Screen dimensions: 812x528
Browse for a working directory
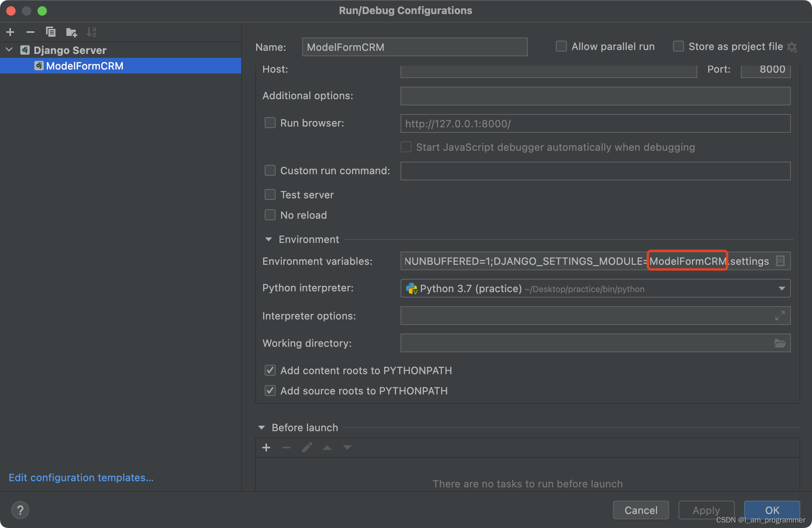(780, 343)
